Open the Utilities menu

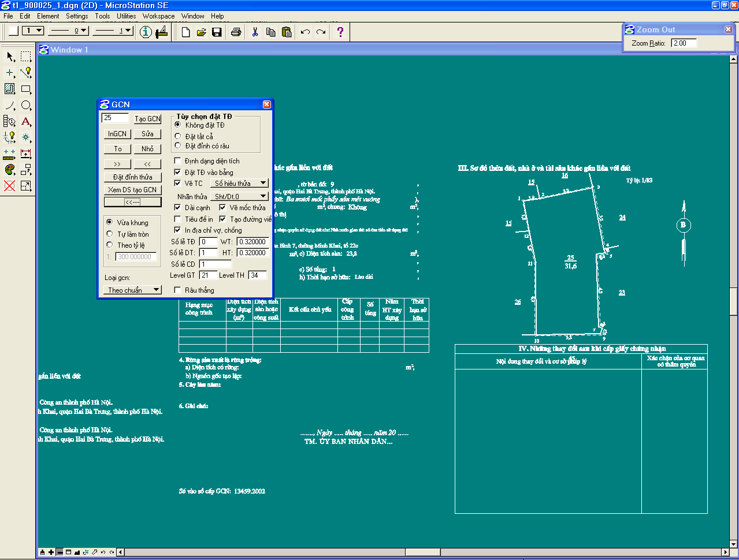click(x=126, y=16)
